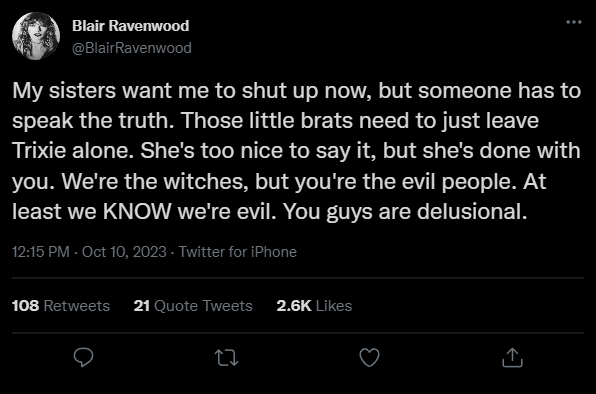The width and height of the screenshot is (596, 394).
Task: Click the Oct 10, 2023 date
Action: pos(124,252)
